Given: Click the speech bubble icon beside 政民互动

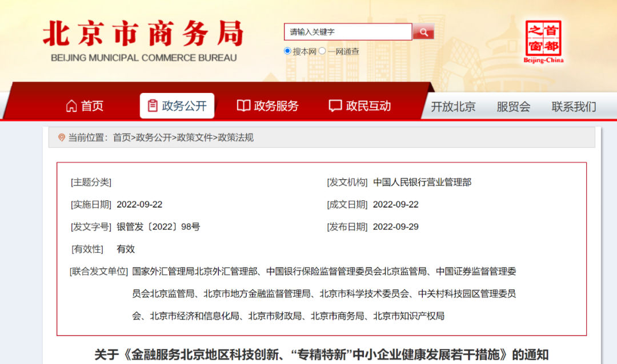Looking at the screenshot, I should point(335,106).
